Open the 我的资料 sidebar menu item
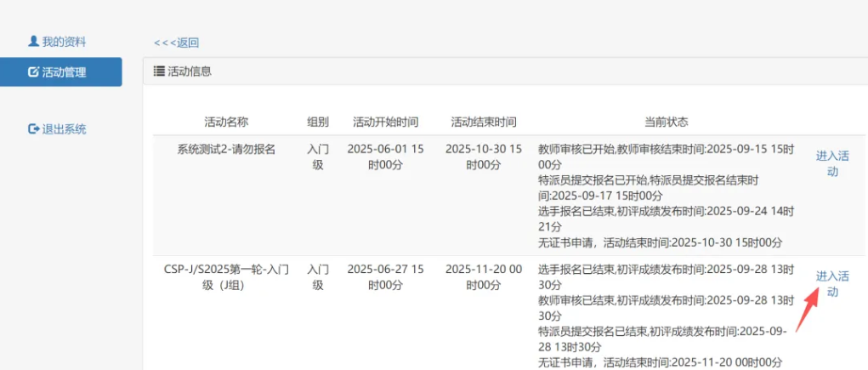 63,42
